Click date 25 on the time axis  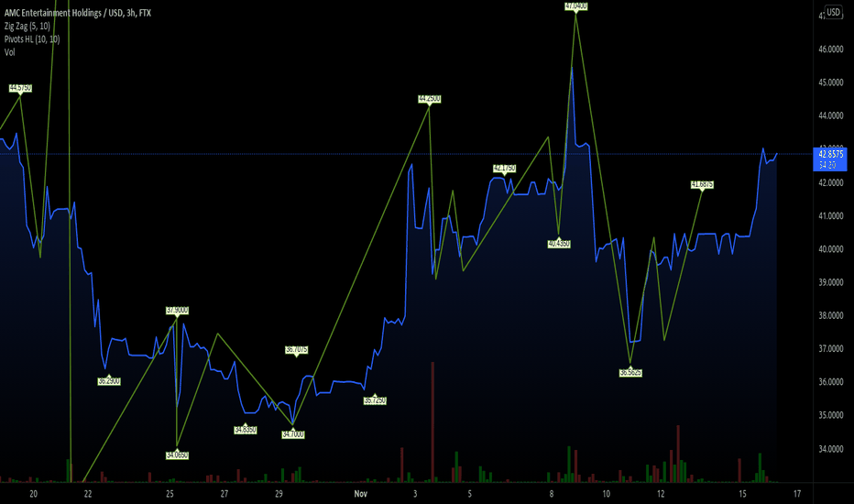(x=170, y=494)
